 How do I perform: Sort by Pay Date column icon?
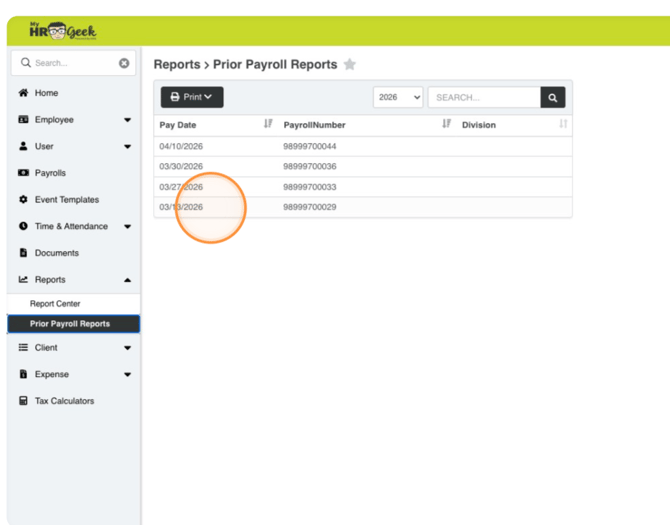[x=268, y=124]
